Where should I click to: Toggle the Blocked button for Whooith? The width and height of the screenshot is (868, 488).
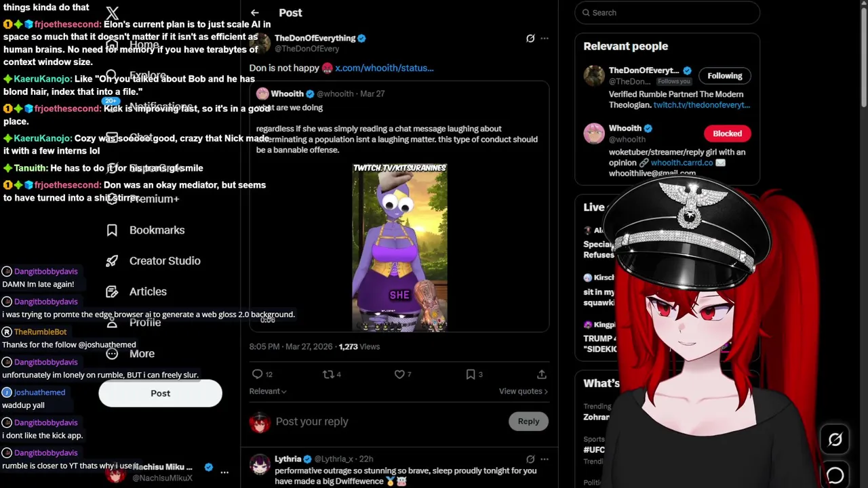727,134
